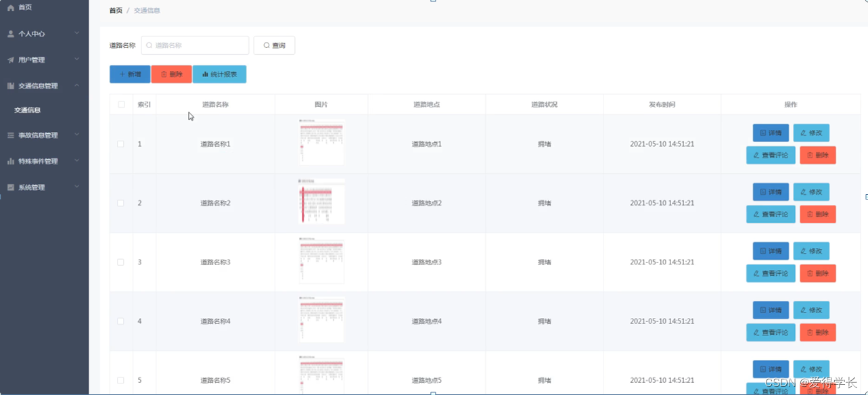
Task: Click row delete 删除 for 道路名称2
Action: coord(818,214)
